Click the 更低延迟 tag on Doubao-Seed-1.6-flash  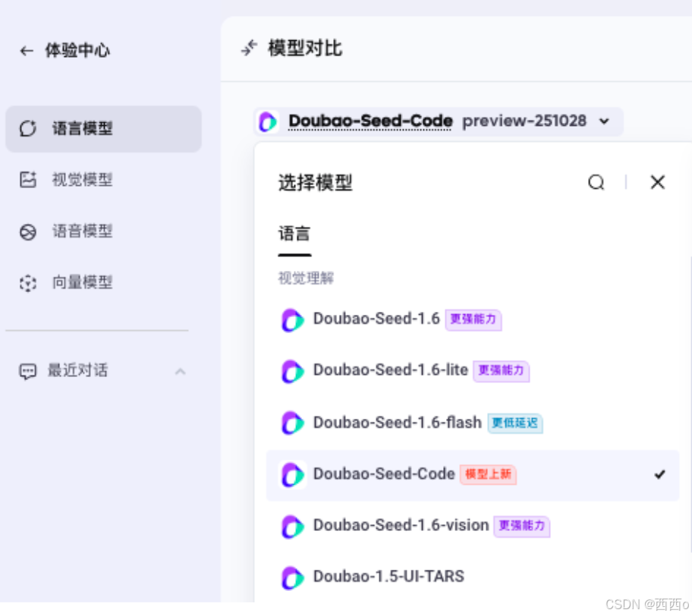click(x=514, y=423)
